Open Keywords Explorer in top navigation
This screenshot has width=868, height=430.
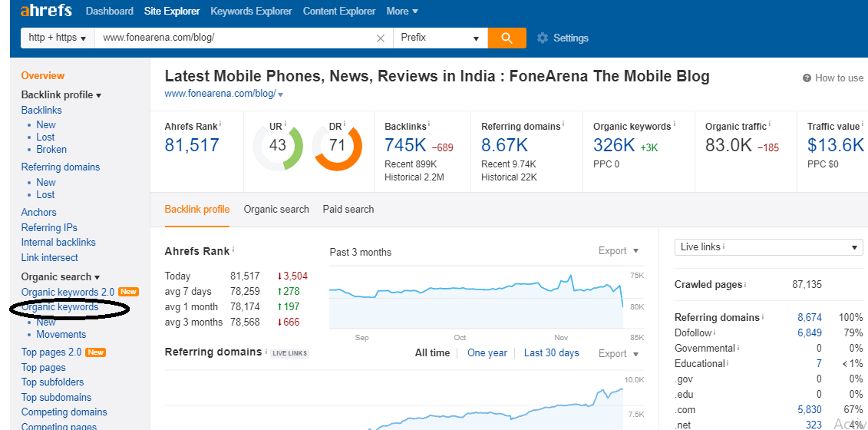pos(251,11)
